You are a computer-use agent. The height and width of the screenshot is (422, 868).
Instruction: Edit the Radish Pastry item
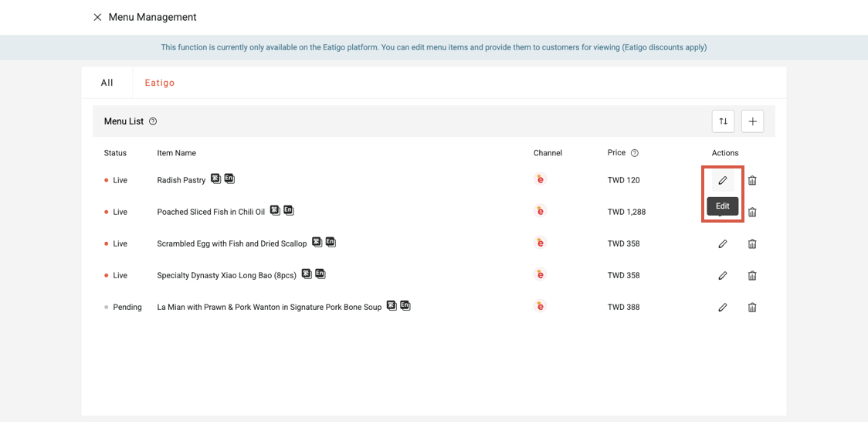coord(723,180)
